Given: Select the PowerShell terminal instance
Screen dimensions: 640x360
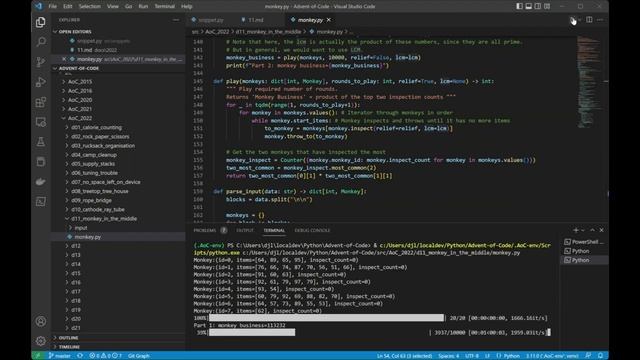Looking at the screenshot, I should (584, 242).
